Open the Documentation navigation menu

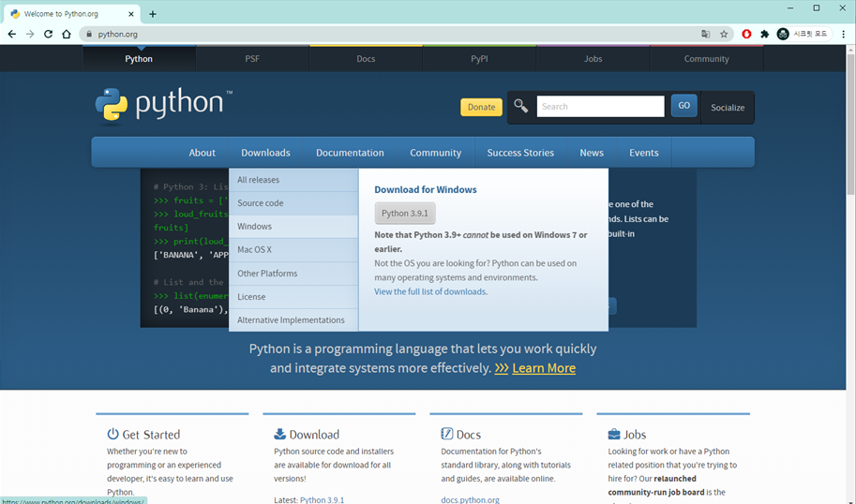[350, 153]
